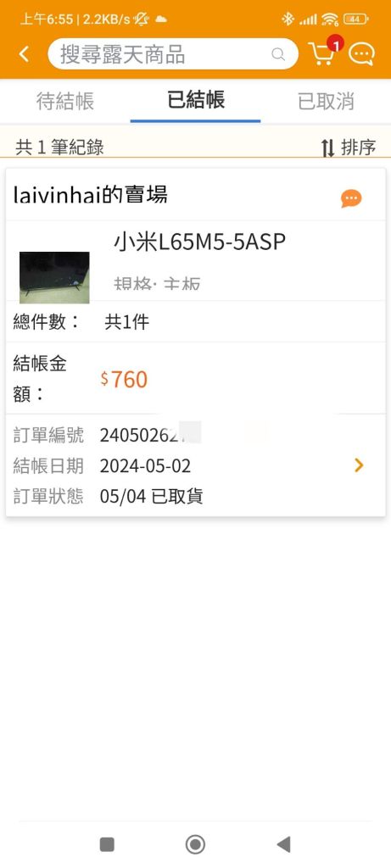Tap the sort arrows icon
The width and height of the screenshot is (391, 868).
point(328,147)
